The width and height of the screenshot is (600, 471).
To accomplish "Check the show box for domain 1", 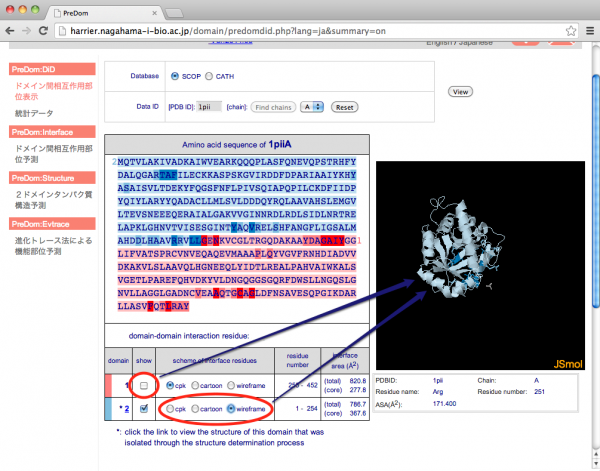I will [x=145, y=385].
